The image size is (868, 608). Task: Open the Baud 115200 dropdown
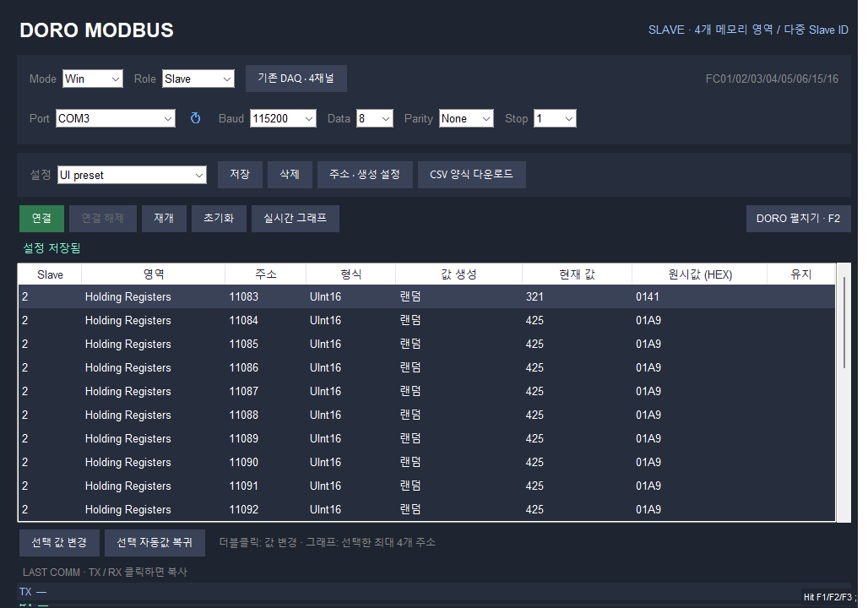tap(283, 118)
